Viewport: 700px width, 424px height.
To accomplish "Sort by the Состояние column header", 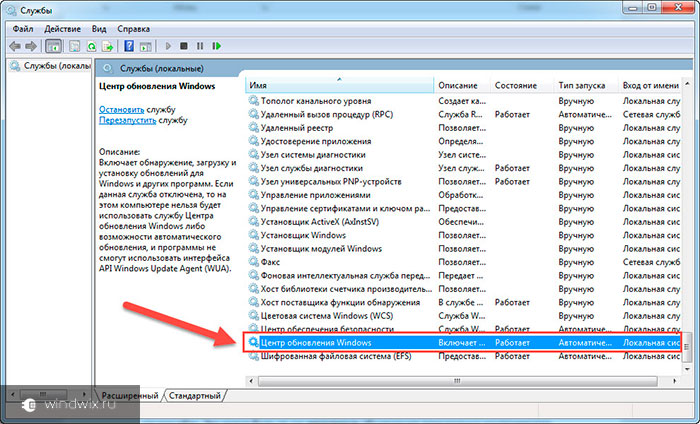I will [x=522, y=85].
